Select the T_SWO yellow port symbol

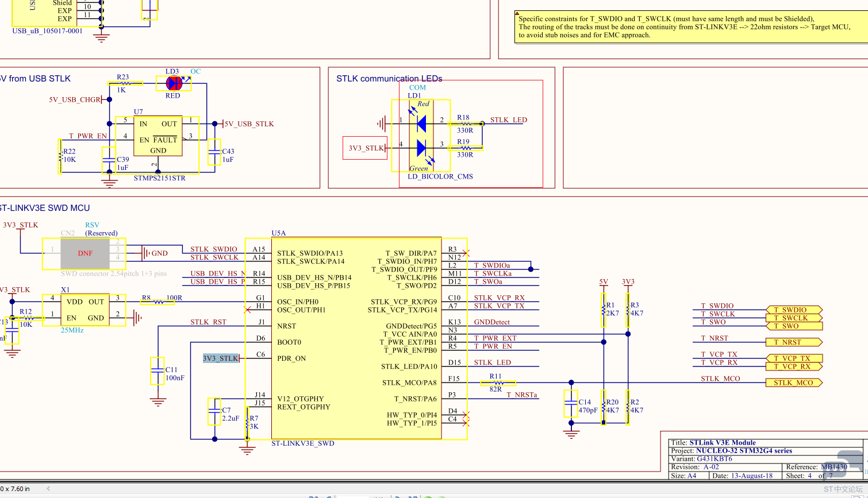(794, 326)
